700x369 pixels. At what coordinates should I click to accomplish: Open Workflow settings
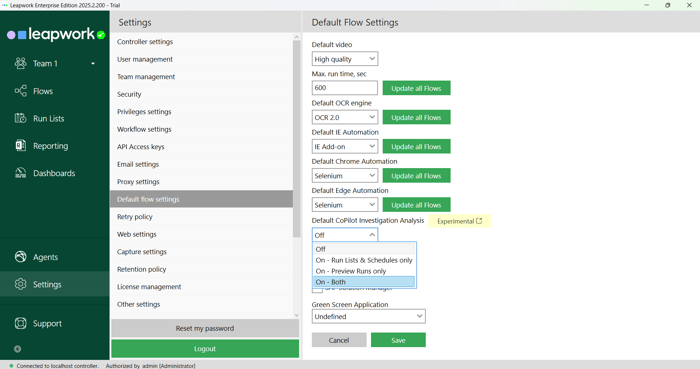[201, 129]
